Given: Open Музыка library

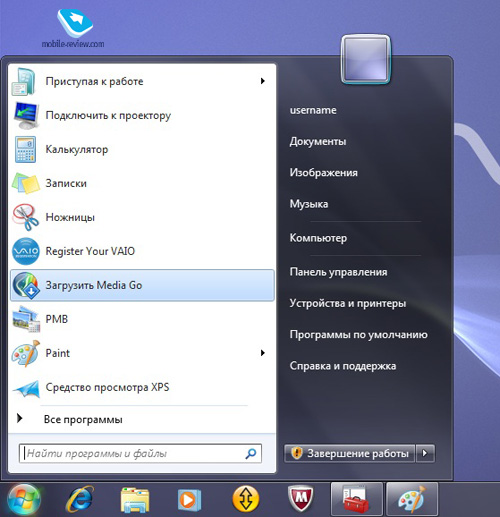Looking at the screenshot, I should pyautogui.click(x=309, y=204).
